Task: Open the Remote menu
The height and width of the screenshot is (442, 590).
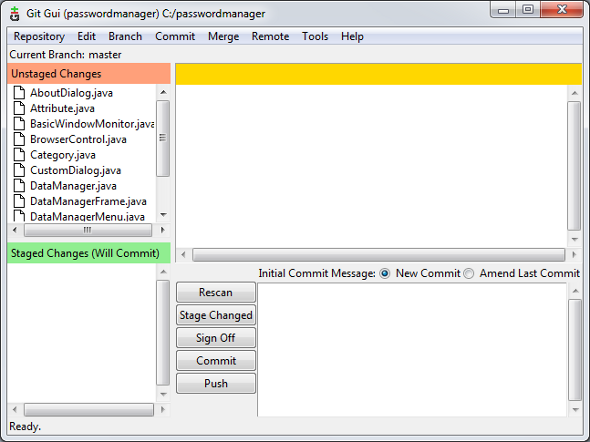Action: pyautogui.click(x=270, y=36)
